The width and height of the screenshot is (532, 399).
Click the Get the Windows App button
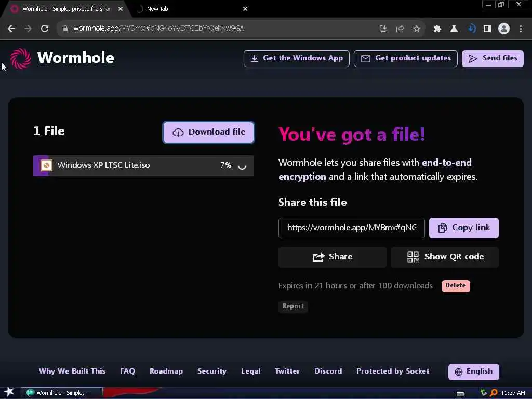point(297,59)
